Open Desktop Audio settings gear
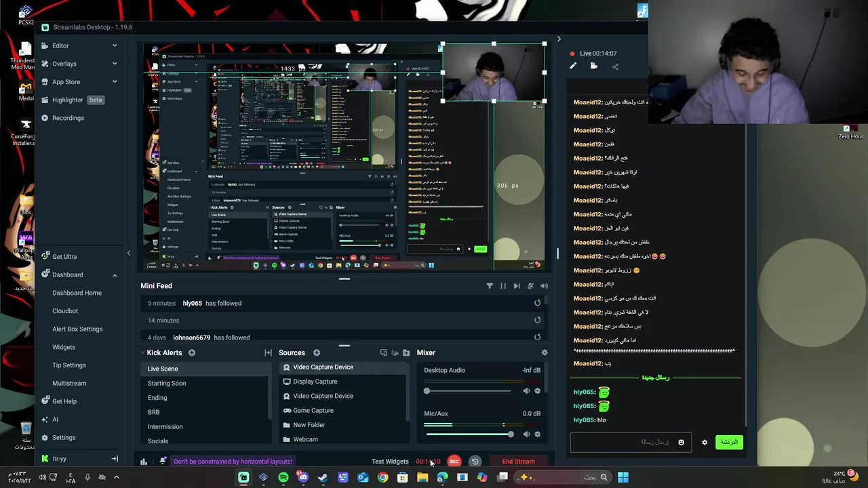Viewport: 868px width, 488px height. pos(538,391)
